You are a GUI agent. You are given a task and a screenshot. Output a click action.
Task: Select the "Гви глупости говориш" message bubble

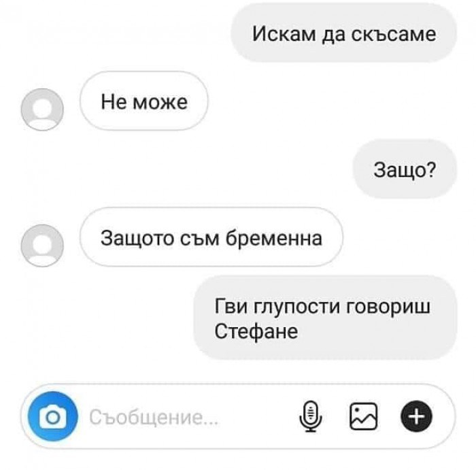(325, 318)
